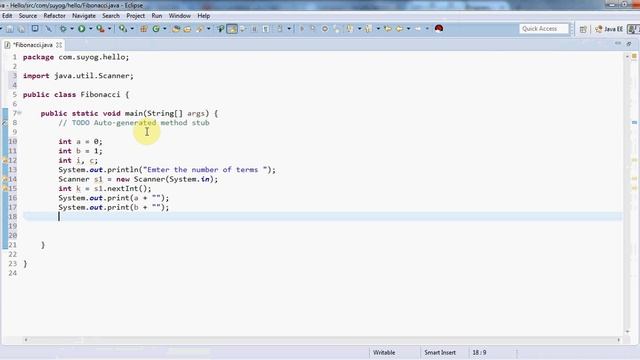Image resolution: width=640 pixels, height=360 pixels.
Task: Click the Last Edit Location arrow icon
Action: click(x=387, y=29)
